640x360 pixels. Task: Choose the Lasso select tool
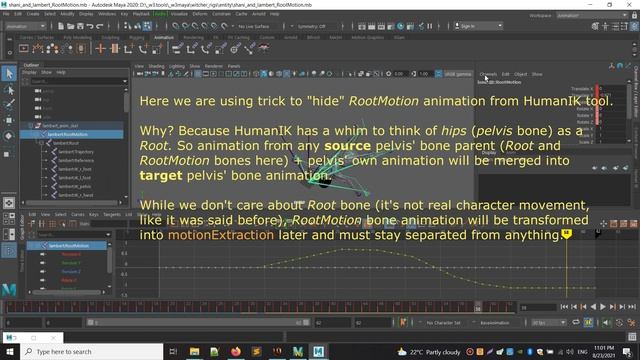point(9,90)
